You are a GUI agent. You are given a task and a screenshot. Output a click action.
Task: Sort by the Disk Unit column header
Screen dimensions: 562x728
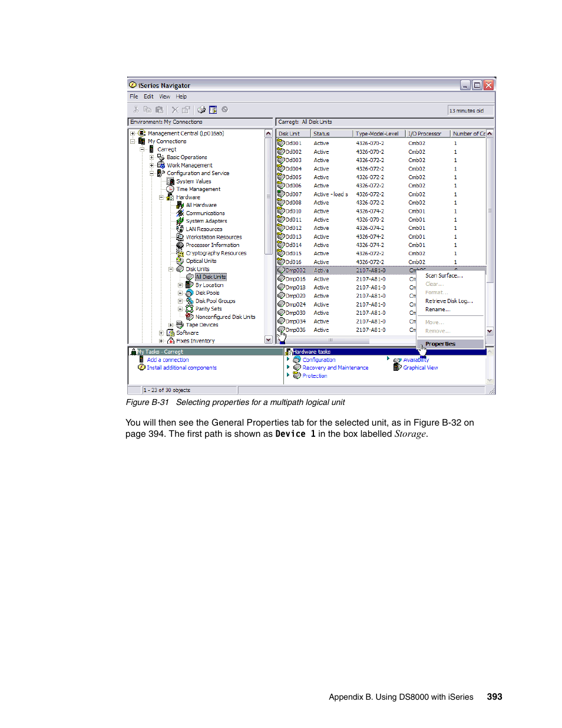pos(293,134)
